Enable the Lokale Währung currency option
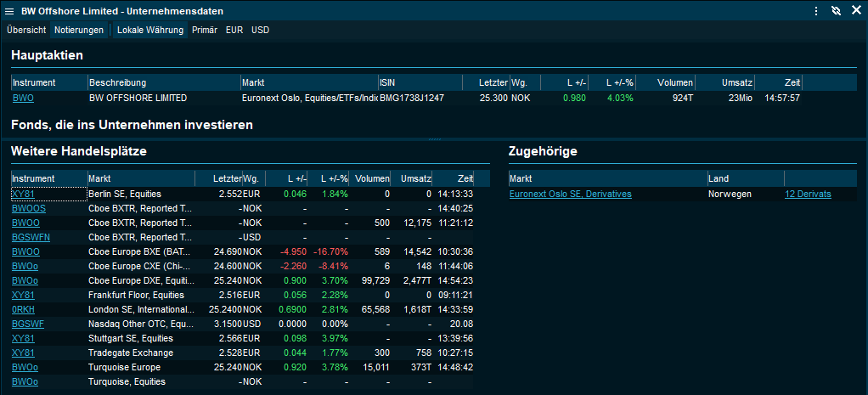Viewport: 868px width, 395px height. click(150, 30)
